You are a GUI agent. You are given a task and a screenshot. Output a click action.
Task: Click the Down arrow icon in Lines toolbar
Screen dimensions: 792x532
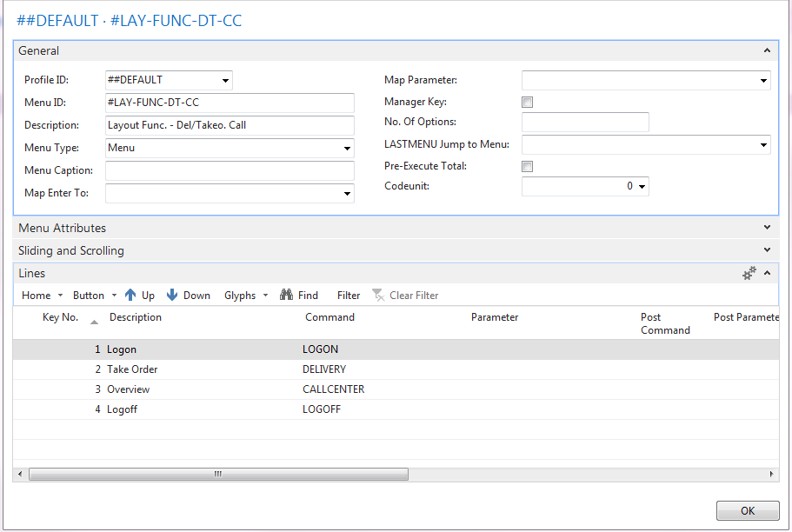[x=172, y=296]
